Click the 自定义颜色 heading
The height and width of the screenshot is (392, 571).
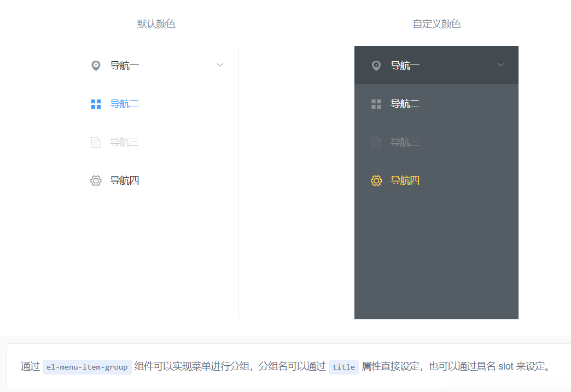pyautogui.click(x=436, y=24)
